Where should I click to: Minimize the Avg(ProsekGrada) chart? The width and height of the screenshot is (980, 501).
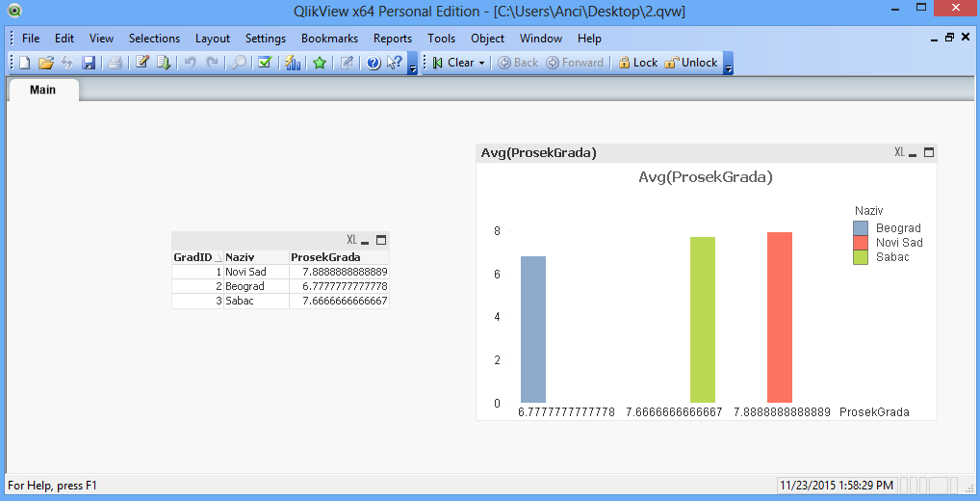[x=914, y=152]
